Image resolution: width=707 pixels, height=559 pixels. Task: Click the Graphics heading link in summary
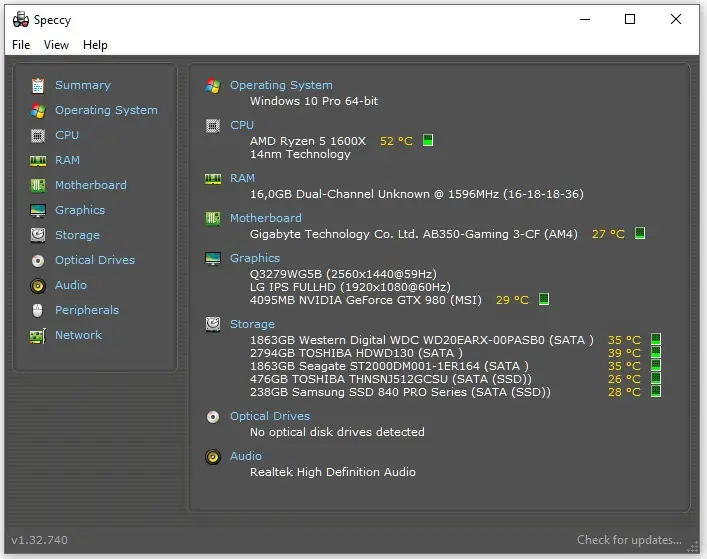[255, 258]
